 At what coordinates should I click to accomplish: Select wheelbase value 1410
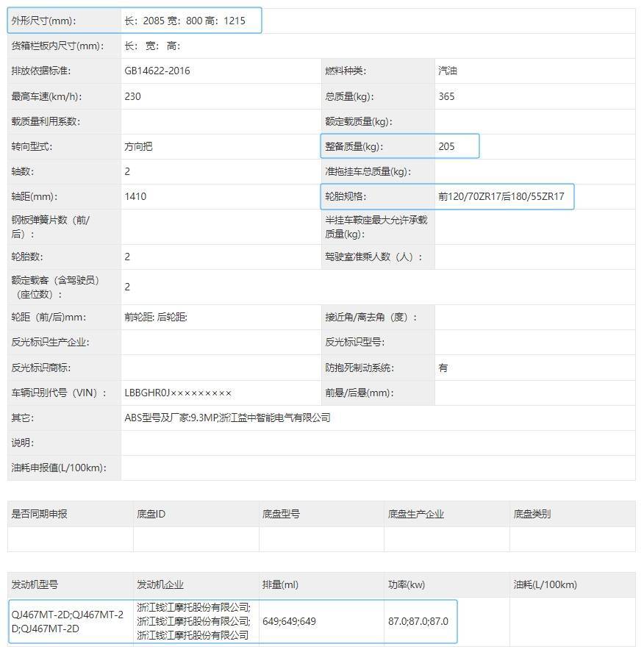point(135,197)
